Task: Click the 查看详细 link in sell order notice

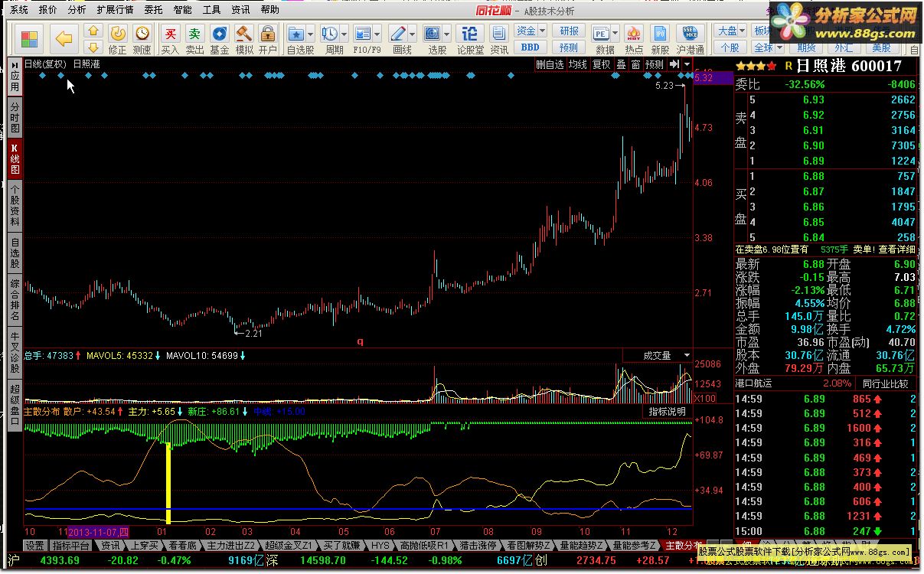Action: coord(896,249)
